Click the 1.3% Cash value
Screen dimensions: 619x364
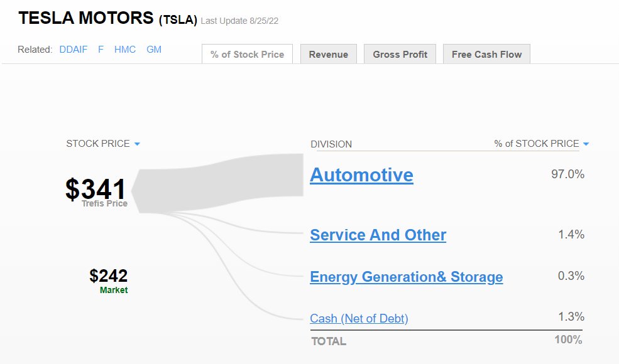pyautogui.click(x=571, y=316)
